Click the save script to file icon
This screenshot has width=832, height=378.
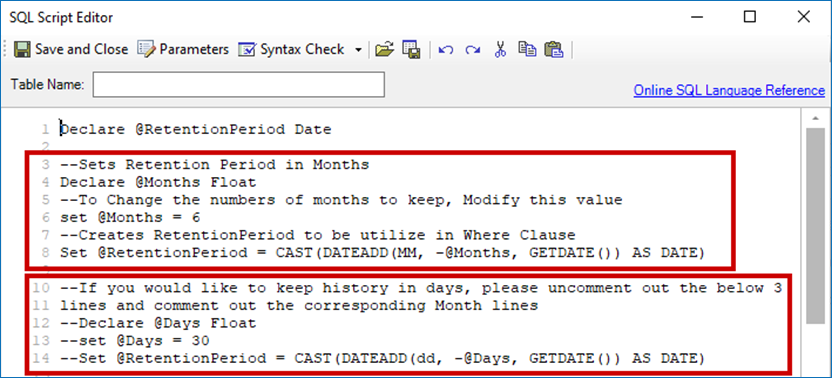pyautogui.click(x=411, y=49)
